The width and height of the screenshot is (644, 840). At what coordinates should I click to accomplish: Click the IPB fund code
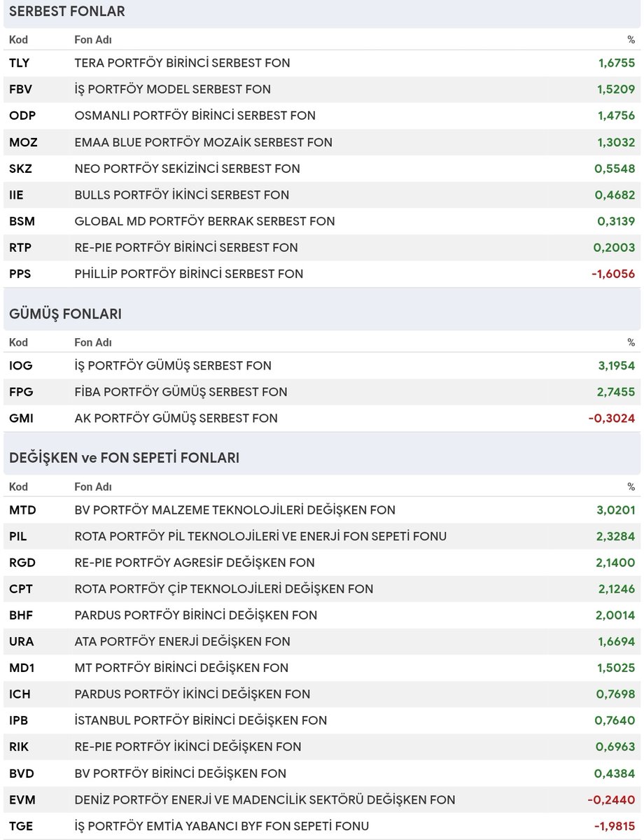click(19, 721)
